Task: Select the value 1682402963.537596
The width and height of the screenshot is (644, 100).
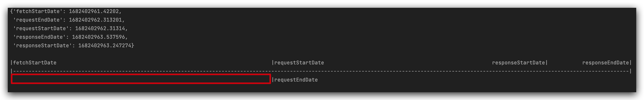Action: [98, 37]
